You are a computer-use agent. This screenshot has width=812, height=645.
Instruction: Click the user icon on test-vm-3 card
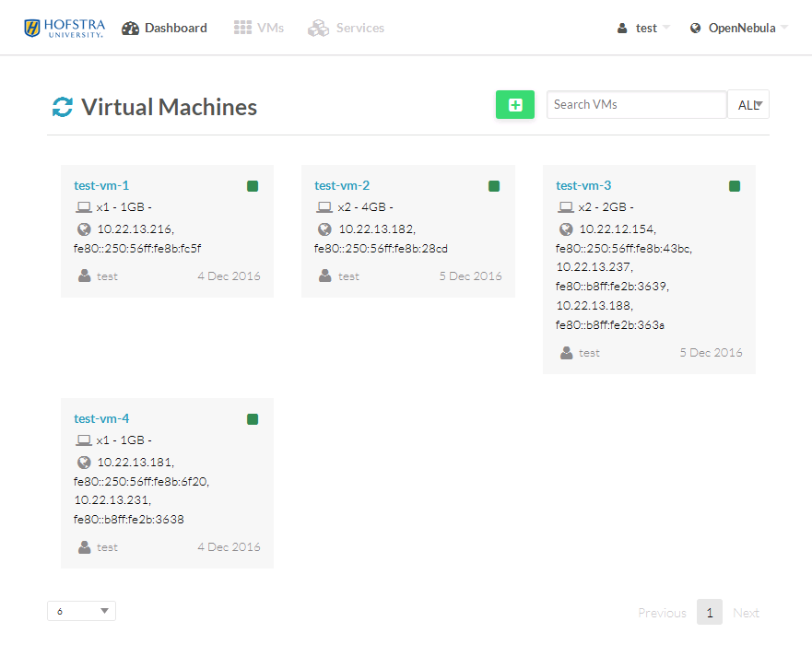coord(567,353)
